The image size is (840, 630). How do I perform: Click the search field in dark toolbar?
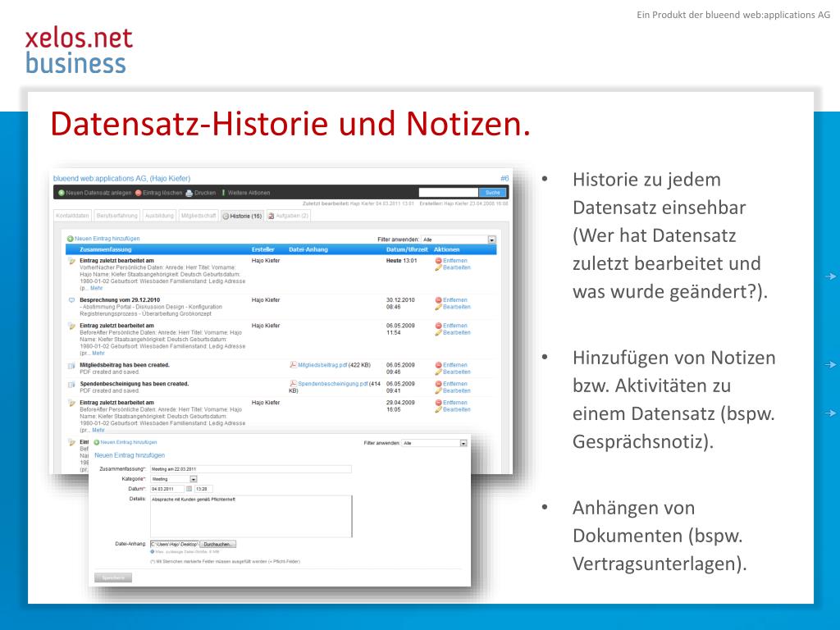[448, 192]
